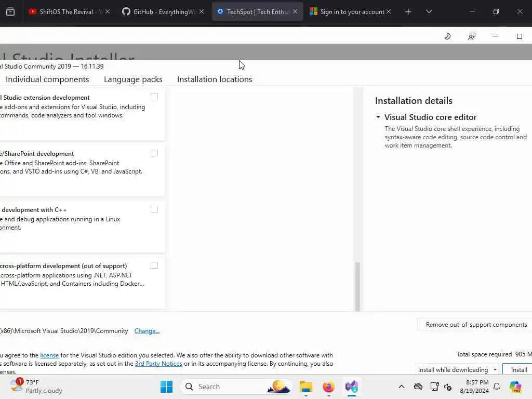The image size is (532, 399).
Task: Open browser tab actions icon
Action: [x=10, y=12]
